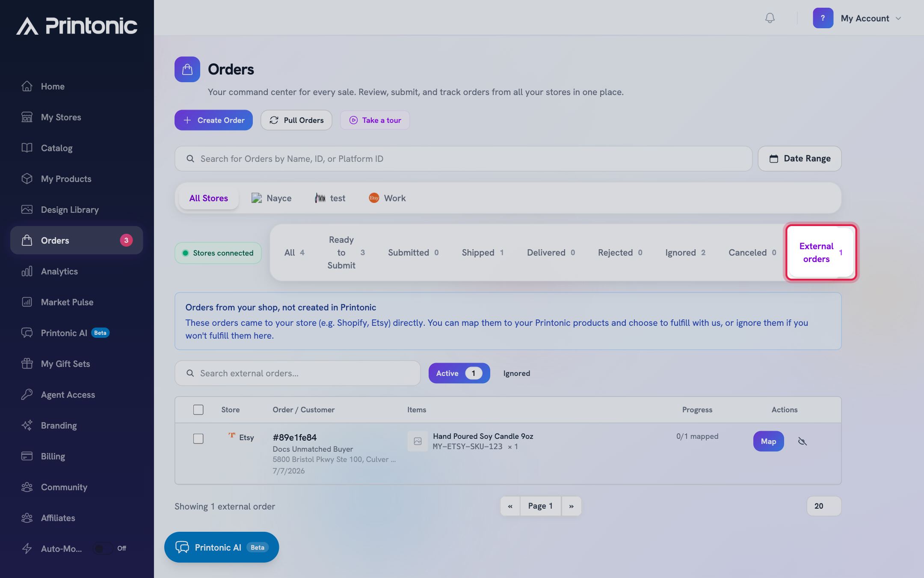924x578 pixels.
Task: Click the Orders bag header icon
Action: 187,69
